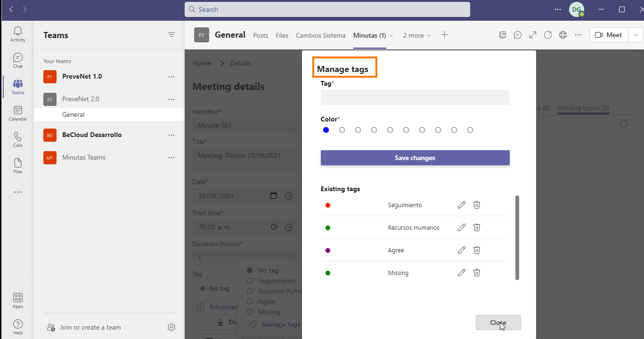The height and width of the screenshot is (339, 644).
Task: Switch to the Files tab
Action: click(x=282, y=35)
